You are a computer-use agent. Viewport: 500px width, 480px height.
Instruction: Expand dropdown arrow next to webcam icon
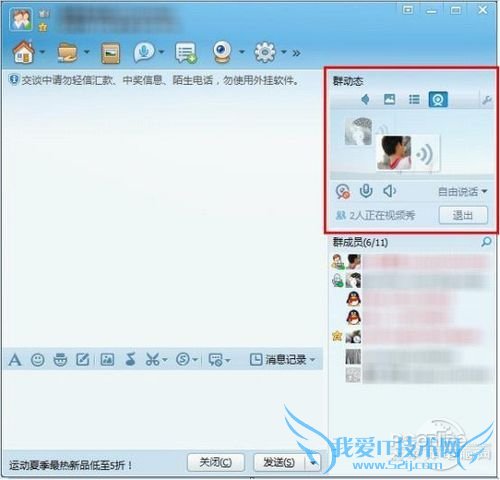tap(242, 52)
